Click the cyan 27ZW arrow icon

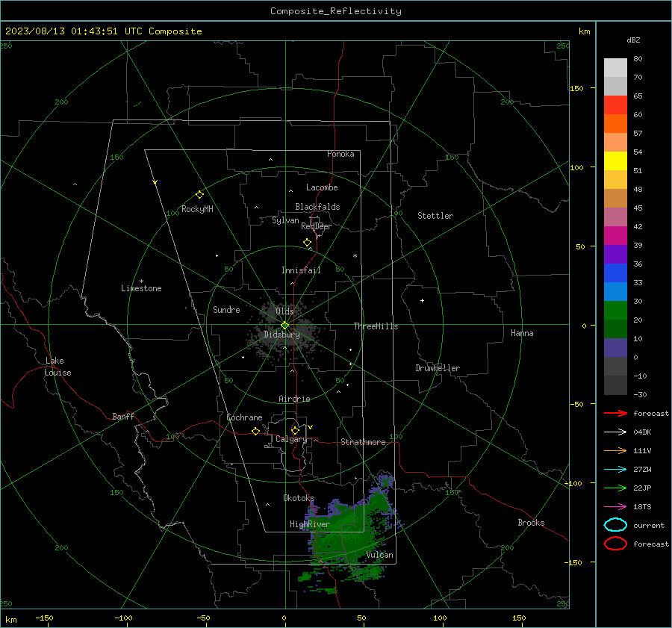pos(615,470)
